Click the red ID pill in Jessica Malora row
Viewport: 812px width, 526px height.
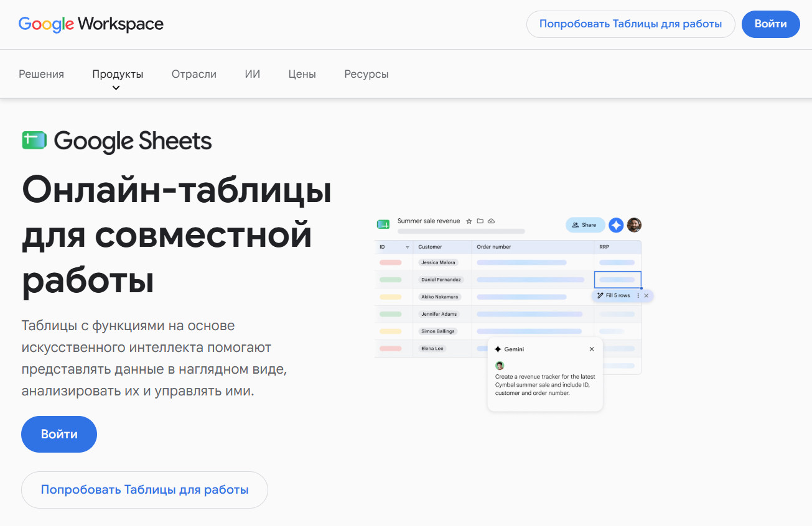coord(390,262)
